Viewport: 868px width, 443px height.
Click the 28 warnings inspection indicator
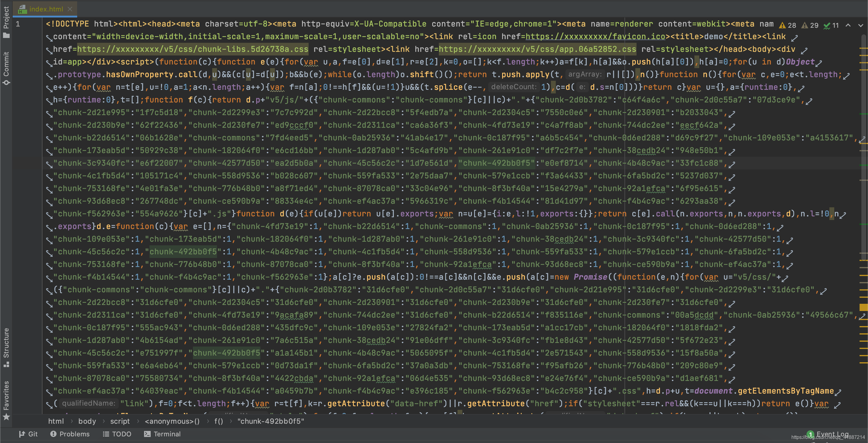pyautogui.click(x=788, y=25)
